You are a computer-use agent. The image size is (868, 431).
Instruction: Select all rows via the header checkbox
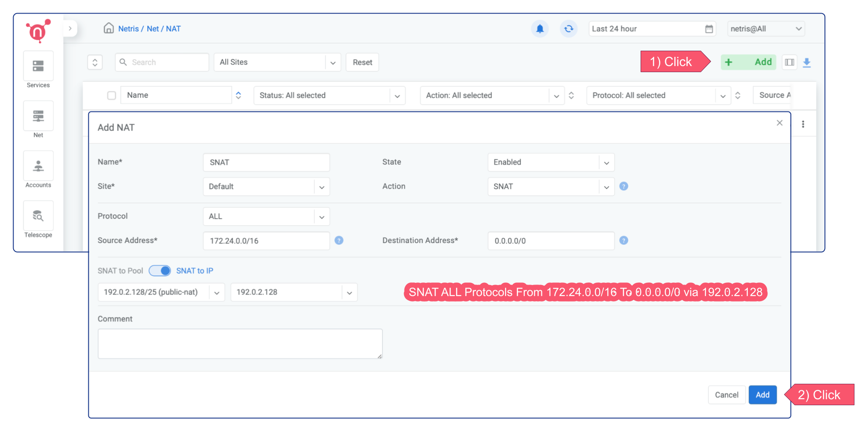pos(112,95)
